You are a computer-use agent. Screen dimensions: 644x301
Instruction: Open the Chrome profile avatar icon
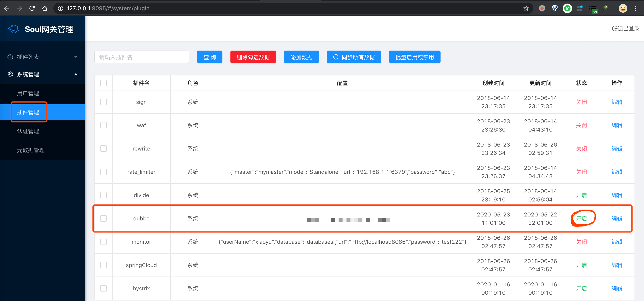point(623,8)
